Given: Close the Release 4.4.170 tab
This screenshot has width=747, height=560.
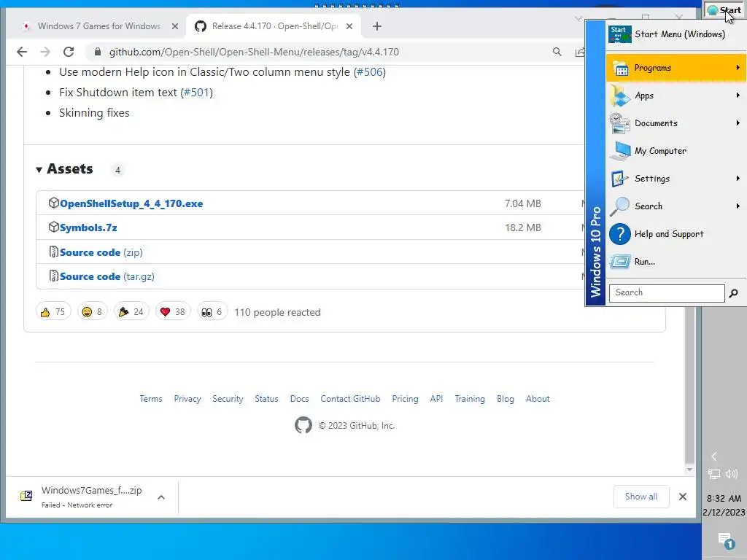Looking at the screenshot, I should pyautogui.click(x=349, y=26).
